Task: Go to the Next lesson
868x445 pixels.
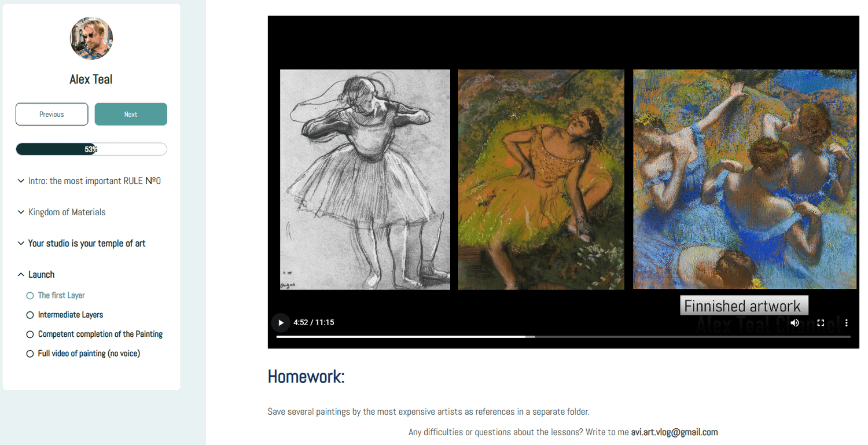Action: (131, 114)
